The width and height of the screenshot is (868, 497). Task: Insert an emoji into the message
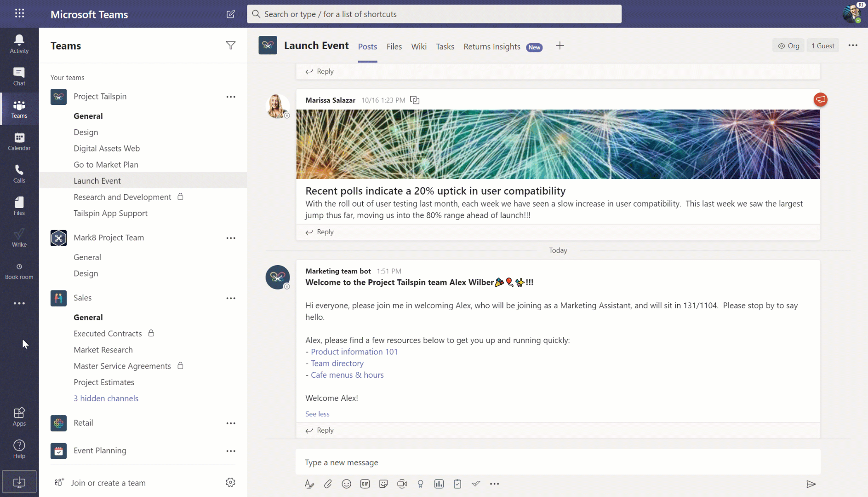[346, 484]
